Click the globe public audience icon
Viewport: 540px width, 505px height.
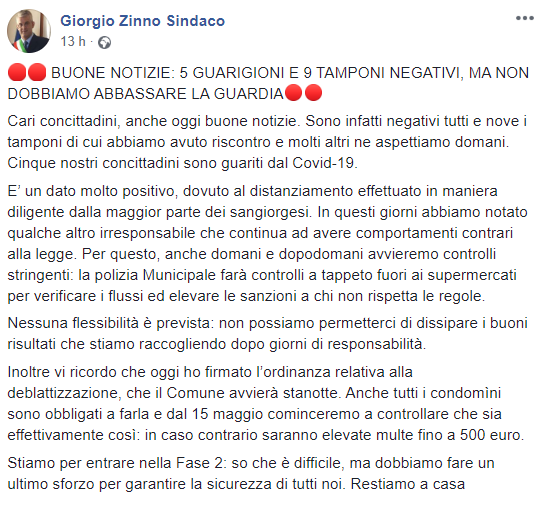(x=104, y=42)
